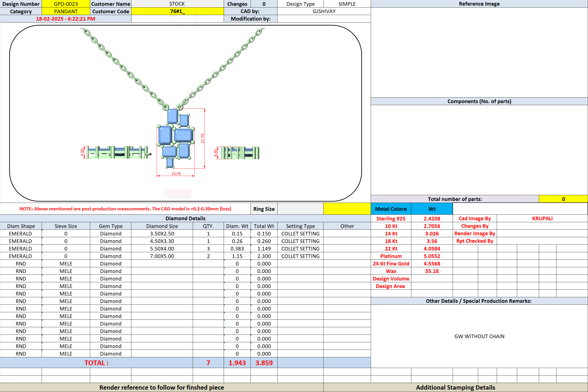The height and width of the screenshot is (392, 588).
Task: Select diamond size 4.50X3.30 cell
Action: click(x=162, y=241)
